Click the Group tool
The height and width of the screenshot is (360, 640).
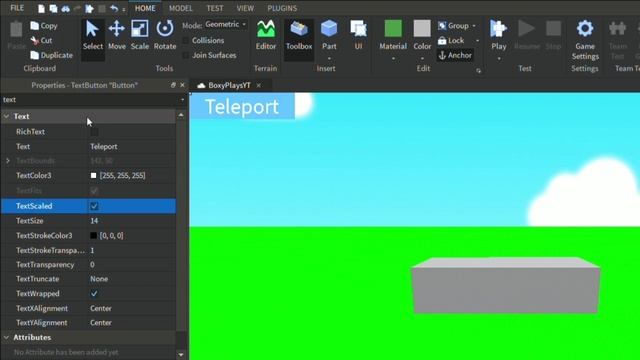click(453, 26)
